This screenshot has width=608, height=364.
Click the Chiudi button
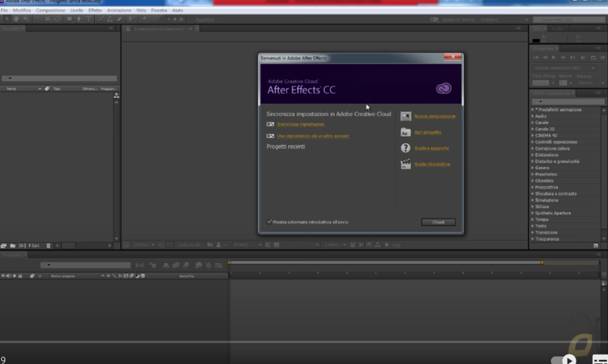pyautogui.click(x=439, y=222)
